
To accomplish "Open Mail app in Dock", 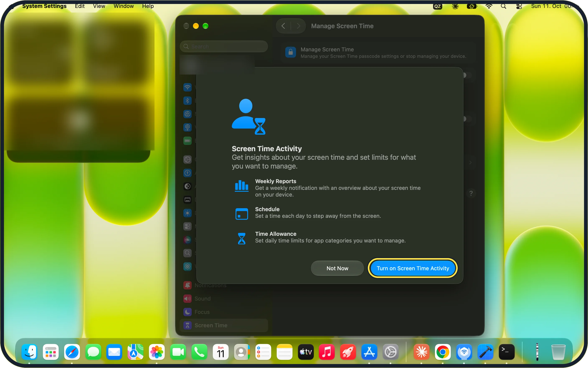I will (114, 352).
